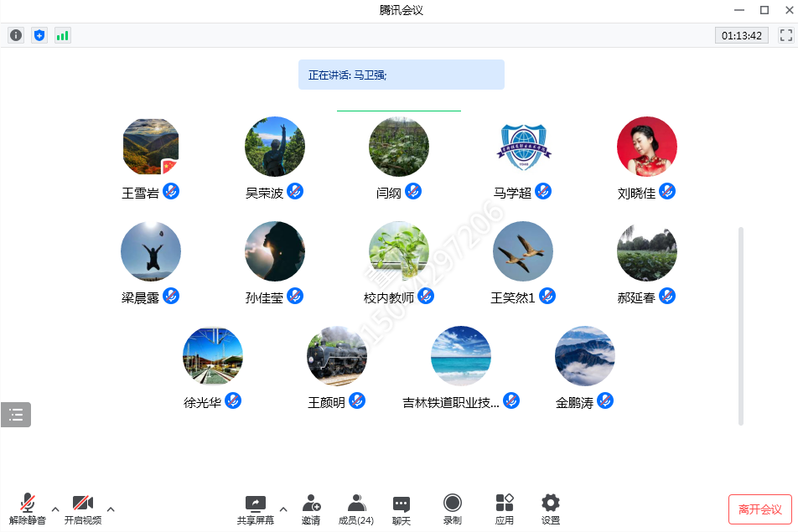Enter full screen mode icon
798x532 pixels.
(x=785, y=35)
